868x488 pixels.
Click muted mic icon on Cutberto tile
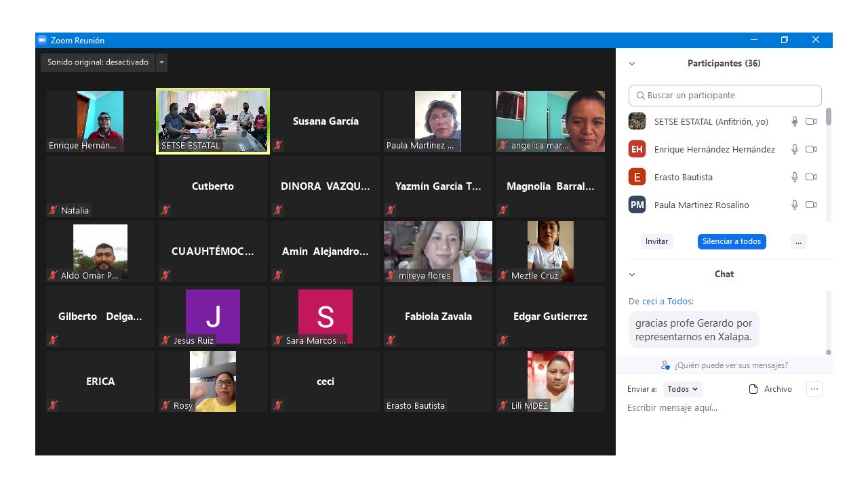point(165,210)
